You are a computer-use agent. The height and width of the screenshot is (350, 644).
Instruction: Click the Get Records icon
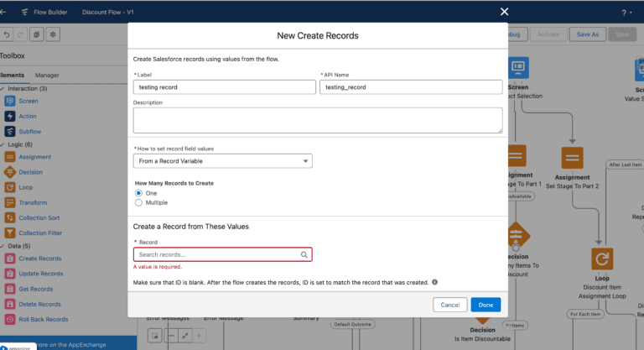[10, 289]
